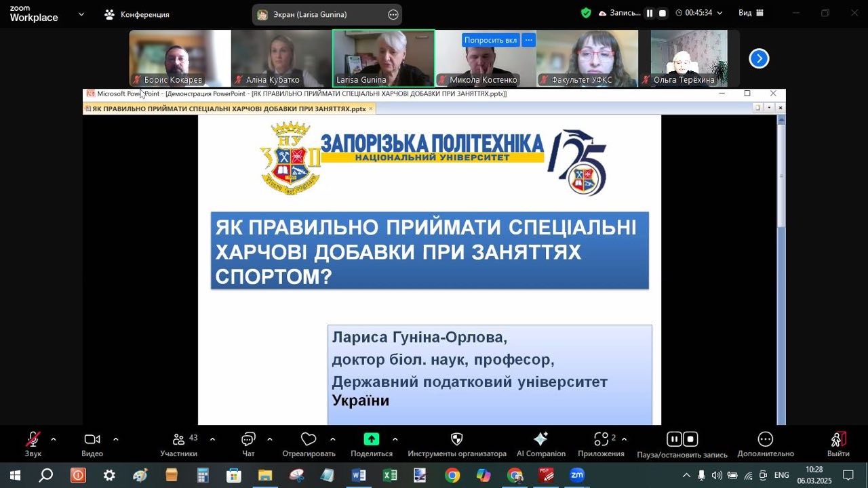Turn on the camera with the Видео button
This screenshot has height=488, width=868.
pyautogui.click(x=92, y=439)
